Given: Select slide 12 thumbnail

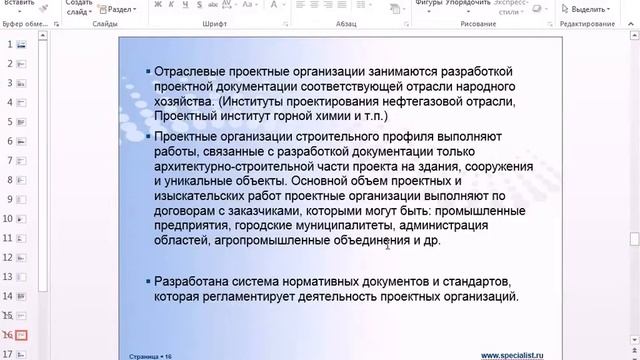Looking at the screenshot, I should [21, 258].
